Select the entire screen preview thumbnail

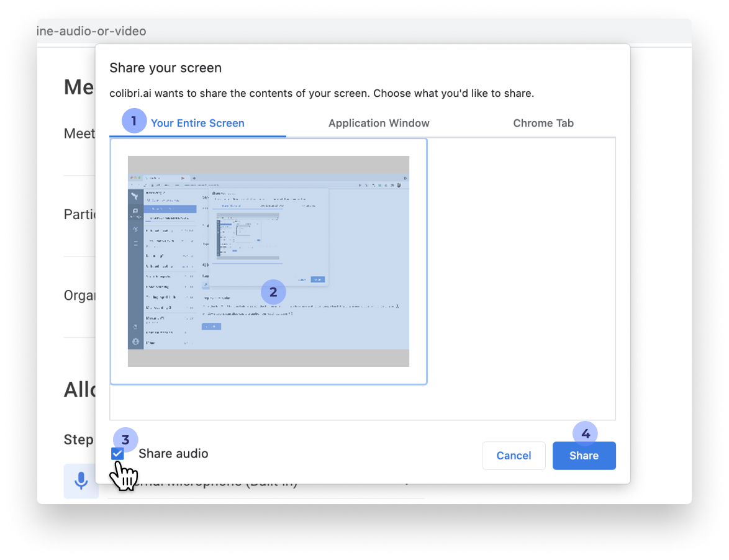click(269, 261)
